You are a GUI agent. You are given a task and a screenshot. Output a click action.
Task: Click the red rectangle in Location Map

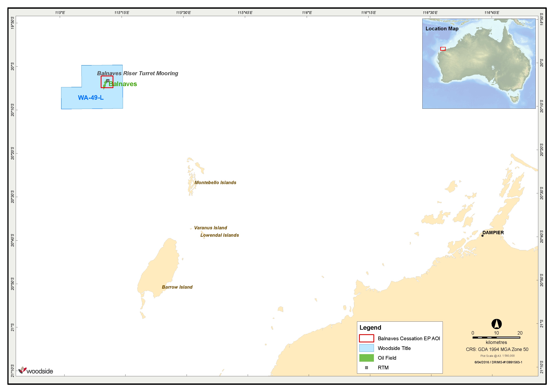443,49
